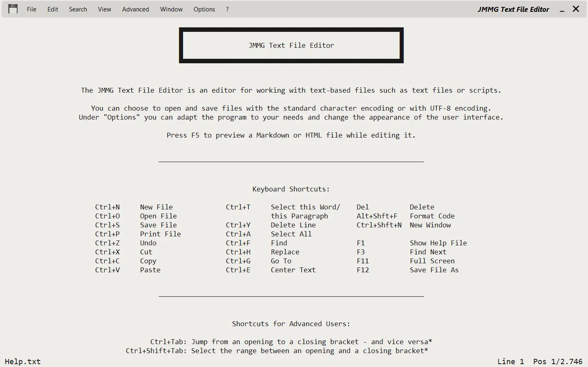Open the Window menu
Screen dimensions: 588x367
click(171, 9)
